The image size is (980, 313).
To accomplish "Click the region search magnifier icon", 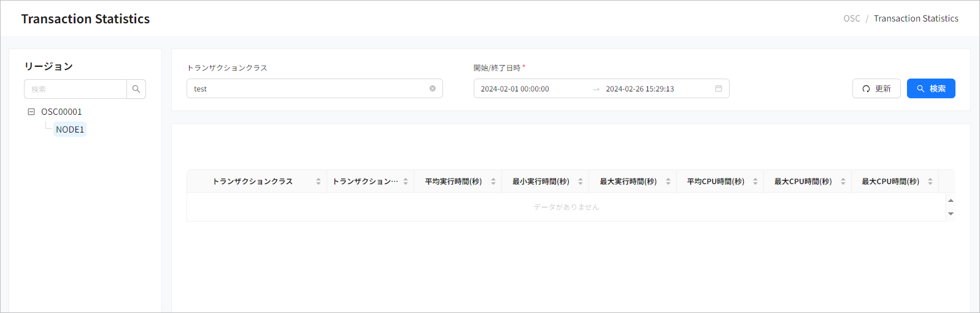I will point(136,89).
